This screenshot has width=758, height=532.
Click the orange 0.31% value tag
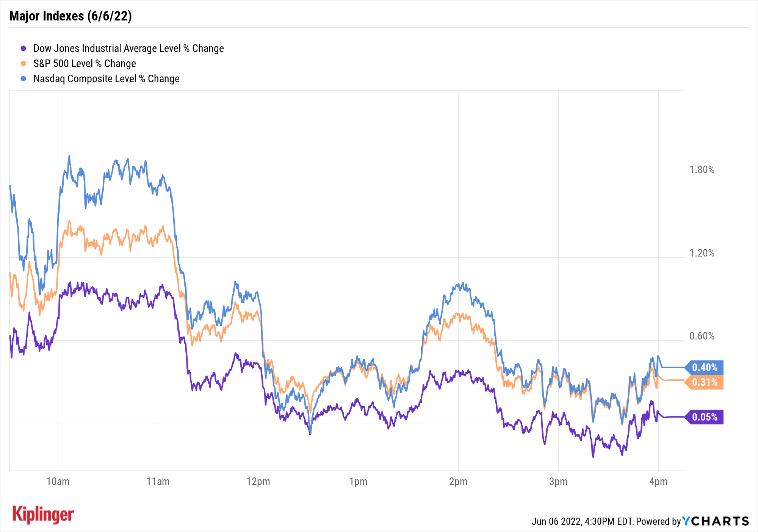[705, 382]
